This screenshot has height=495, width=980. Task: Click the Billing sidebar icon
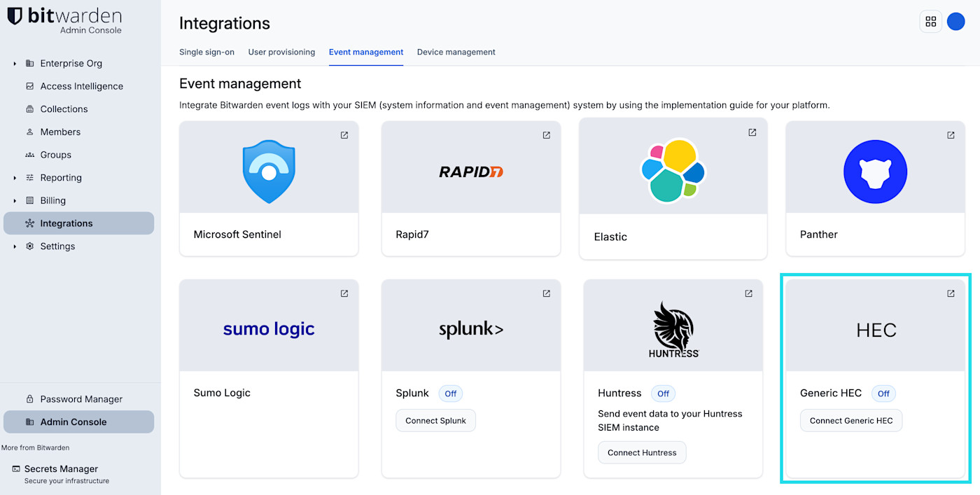pos(29,200)
